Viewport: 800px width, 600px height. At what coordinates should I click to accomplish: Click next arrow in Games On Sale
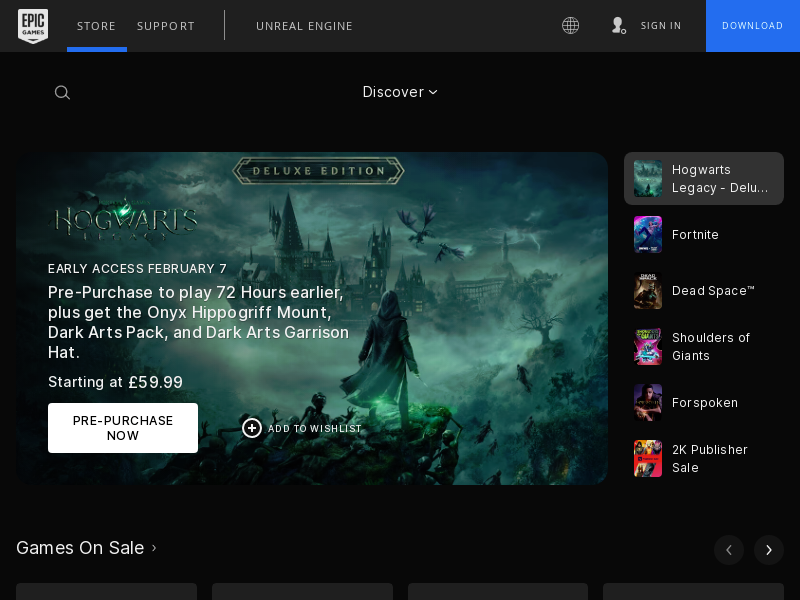pyautogui.click(x=769, y=550)
